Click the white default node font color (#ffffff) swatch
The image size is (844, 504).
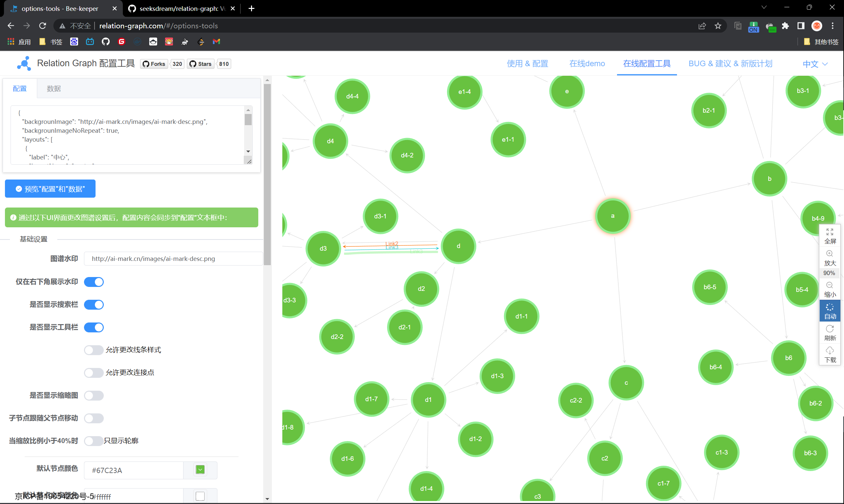200,496
